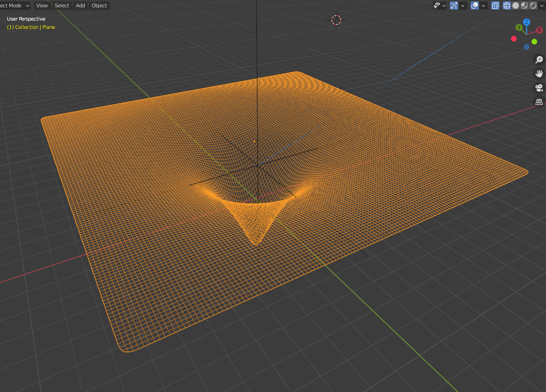The width and height of the screenshot is (546, 392).
Task: Switch to Solid viewport shading
Action: 516,6
